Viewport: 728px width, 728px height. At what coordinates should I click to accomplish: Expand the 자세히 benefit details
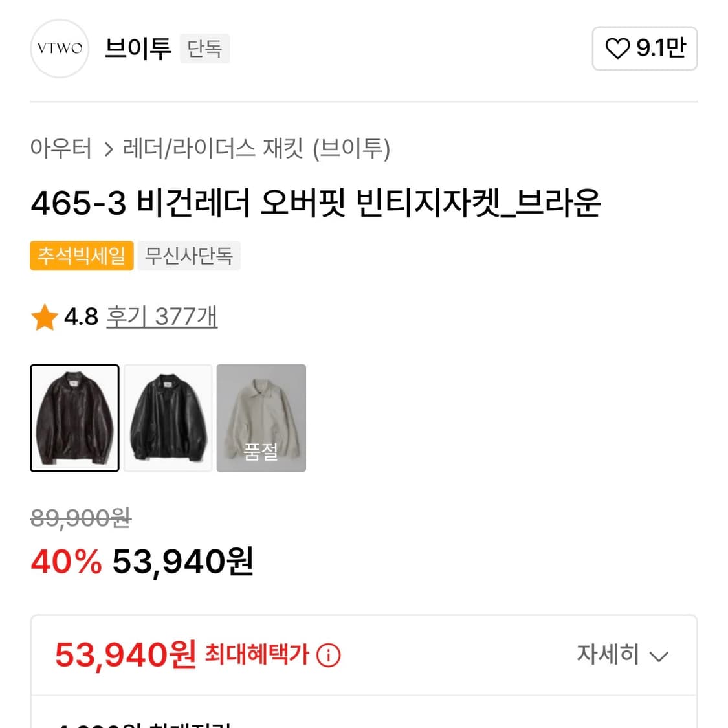(x=622, y=655)
